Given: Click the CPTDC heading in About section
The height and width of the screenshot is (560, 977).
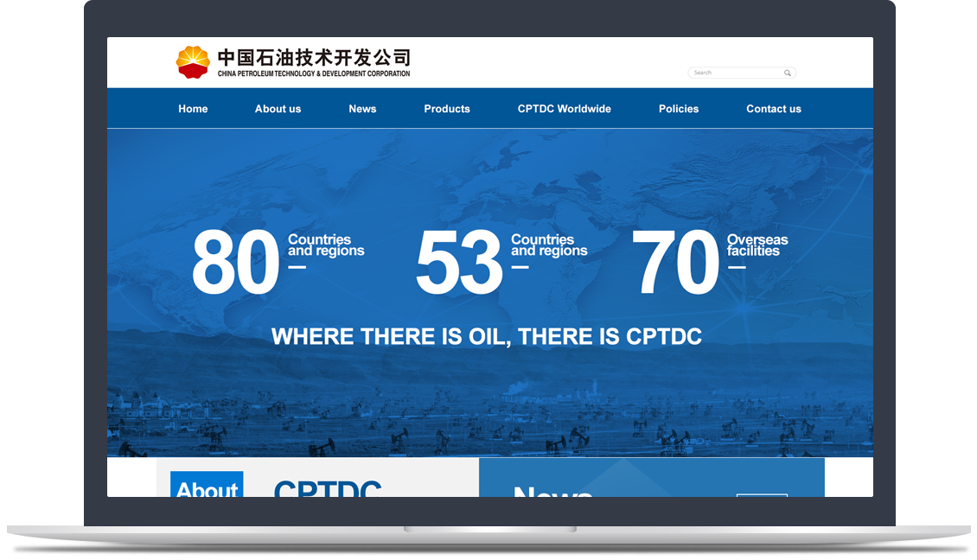Looking at the screenshot, I should [x=327, y=490].
